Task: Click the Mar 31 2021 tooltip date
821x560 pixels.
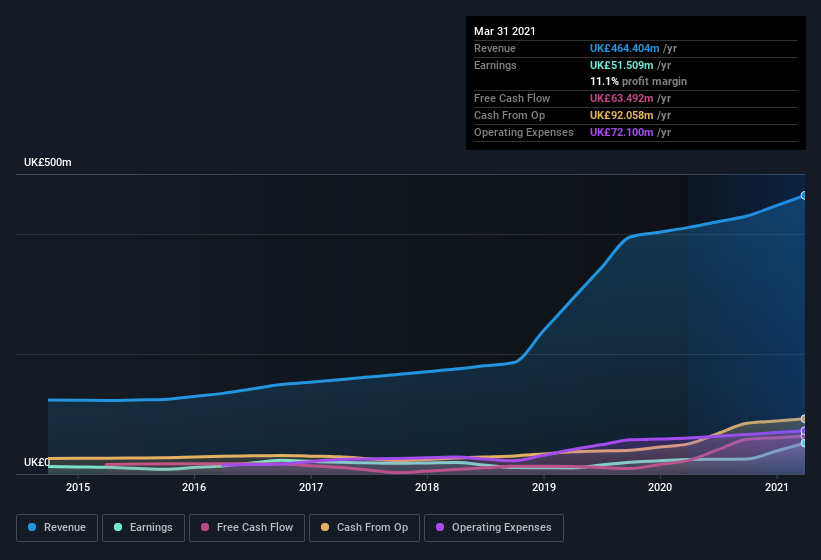Action: pyautogui.click(x=505, y=31)
